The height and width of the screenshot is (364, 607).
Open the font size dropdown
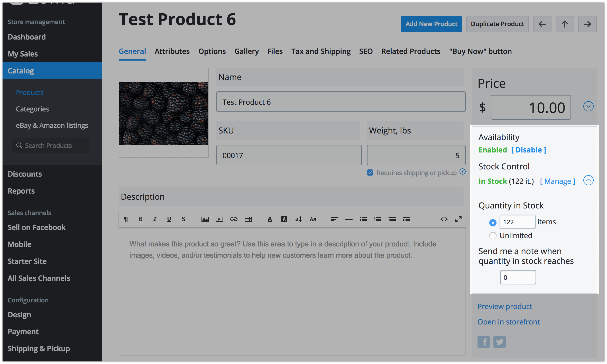point(298,219)
